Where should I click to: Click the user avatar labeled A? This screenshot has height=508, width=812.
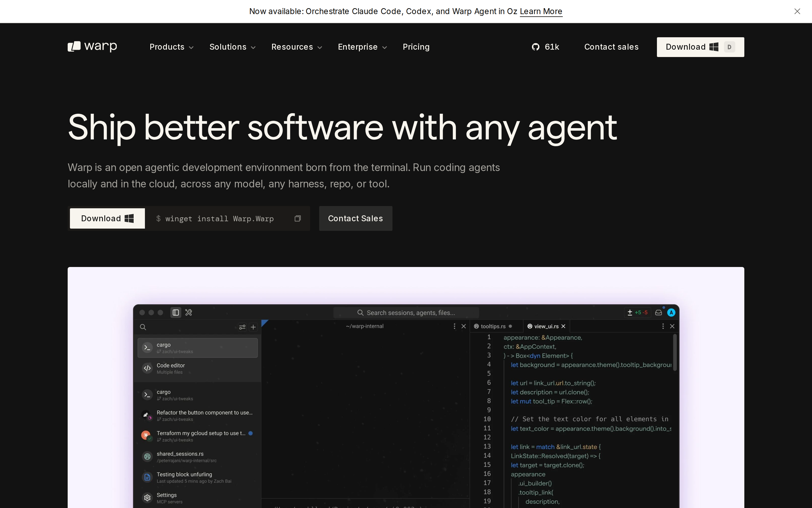point(671,312)
